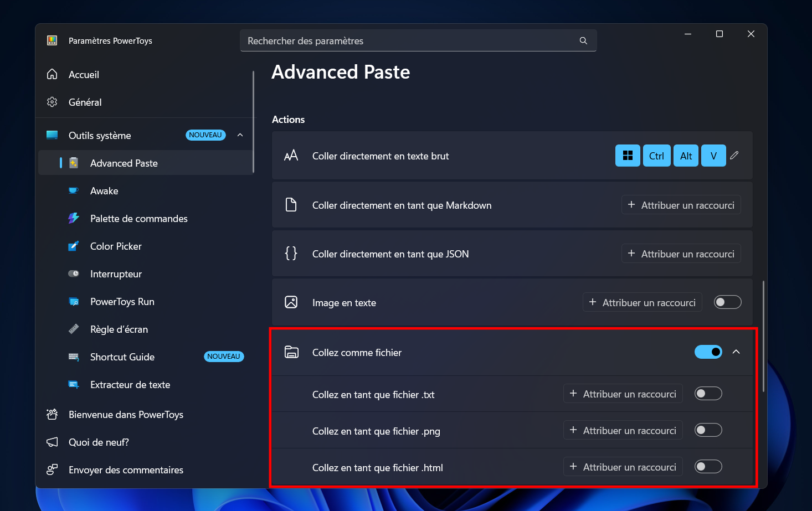Click the sidebar navigation scrollbar
812x511 pixels.
pos(254,122)
